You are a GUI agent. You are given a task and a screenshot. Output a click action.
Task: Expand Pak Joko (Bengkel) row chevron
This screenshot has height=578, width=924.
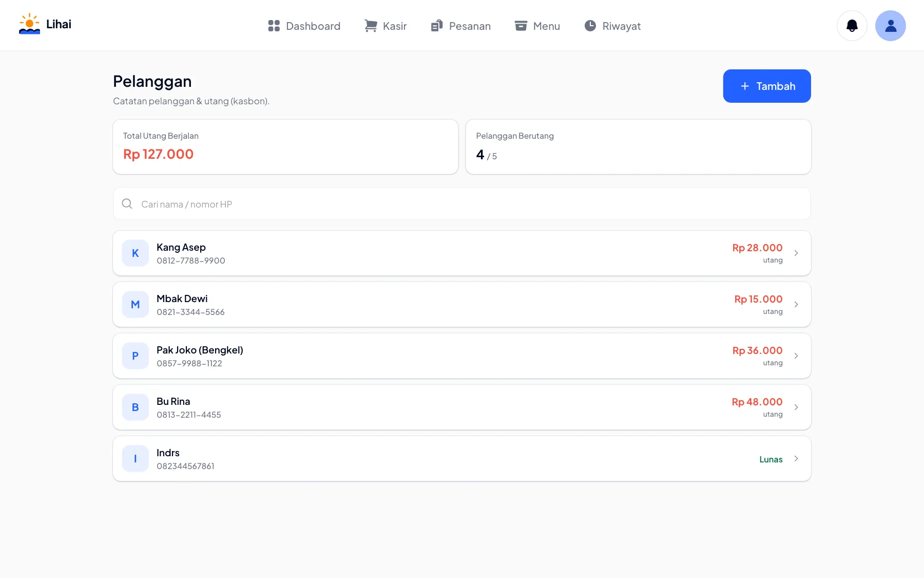(x=796, y=356)
